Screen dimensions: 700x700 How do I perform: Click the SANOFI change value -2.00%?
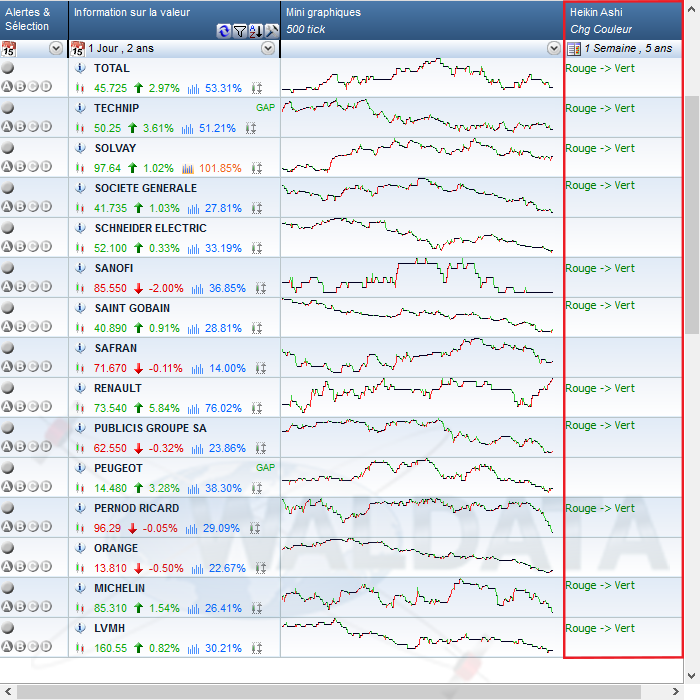pos(166,288)
